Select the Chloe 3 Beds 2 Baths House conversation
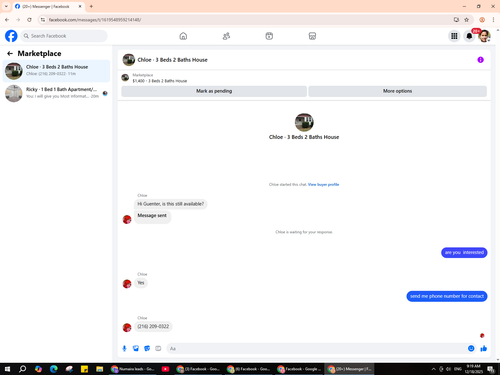The width and height of the screenshot is (500, 375). 56,71
